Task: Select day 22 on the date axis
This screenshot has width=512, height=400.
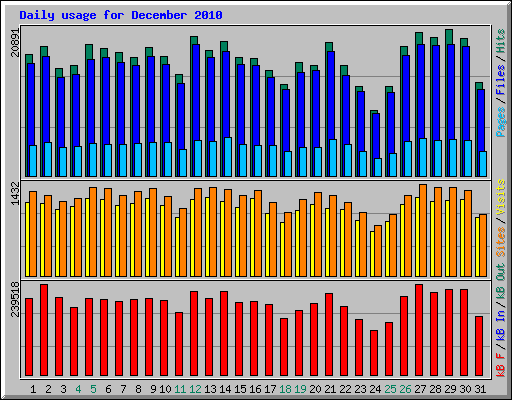Action: [x=345, y=389]
